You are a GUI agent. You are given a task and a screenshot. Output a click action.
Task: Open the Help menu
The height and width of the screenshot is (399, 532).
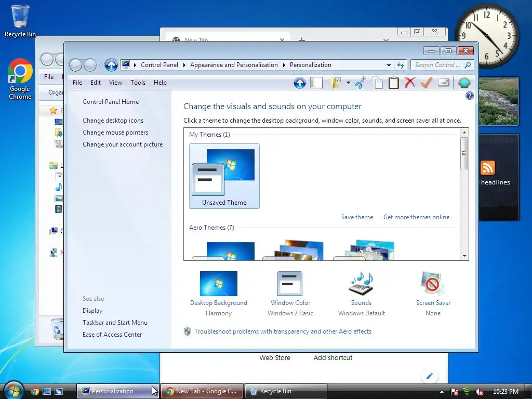[160, 83]
